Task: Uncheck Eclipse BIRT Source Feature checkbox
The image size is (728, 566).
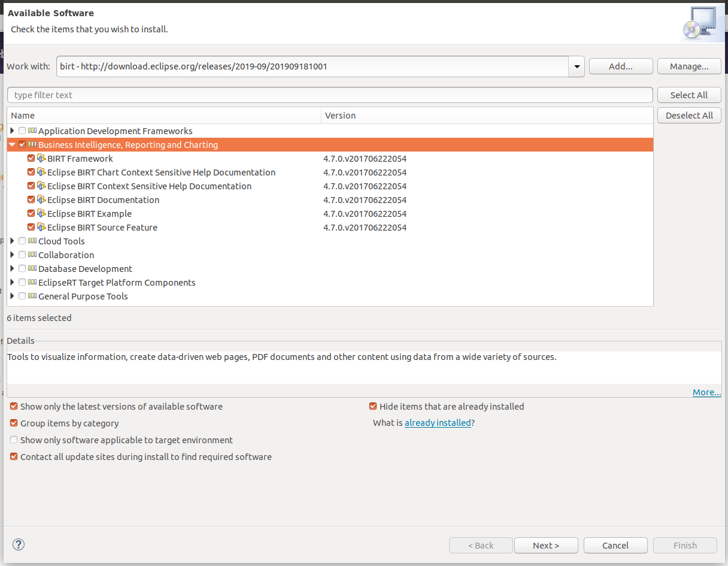Action: (31, 228)
